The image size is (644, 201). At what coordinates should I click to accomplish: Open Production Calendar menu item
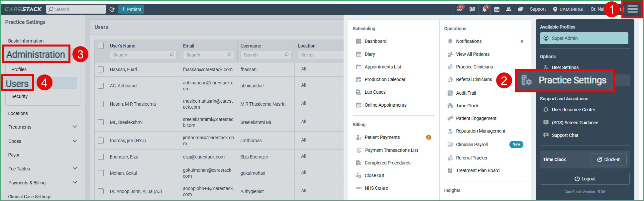385,79
